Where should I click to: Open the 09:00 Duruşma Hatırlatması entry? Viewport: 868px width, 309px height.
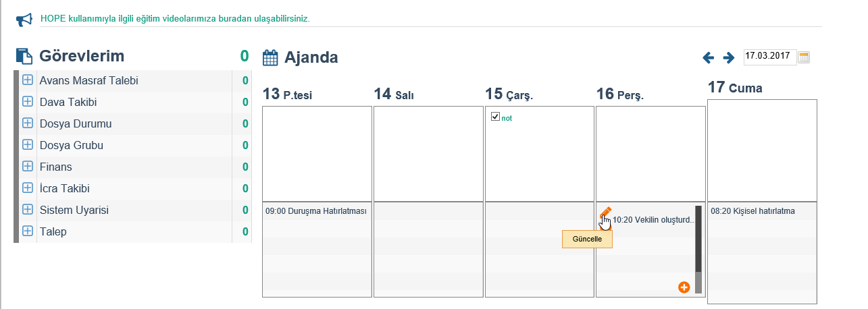click(316, 211)
